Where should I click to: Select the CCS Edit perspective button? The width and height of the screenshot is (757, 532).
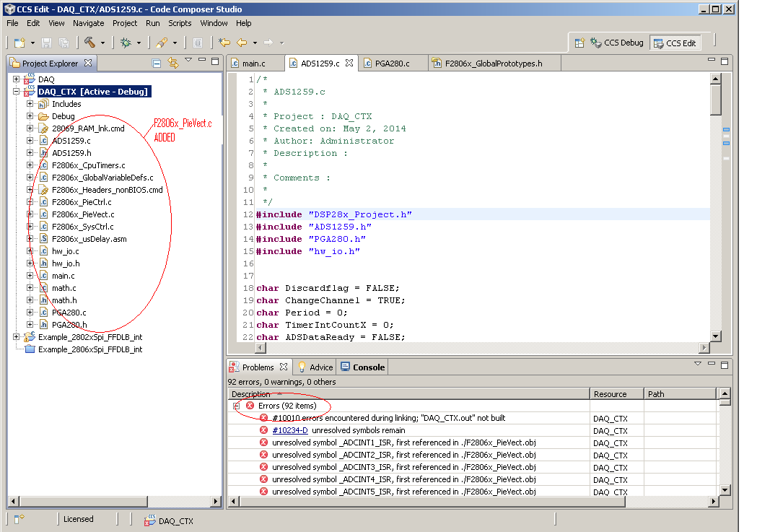674,43
